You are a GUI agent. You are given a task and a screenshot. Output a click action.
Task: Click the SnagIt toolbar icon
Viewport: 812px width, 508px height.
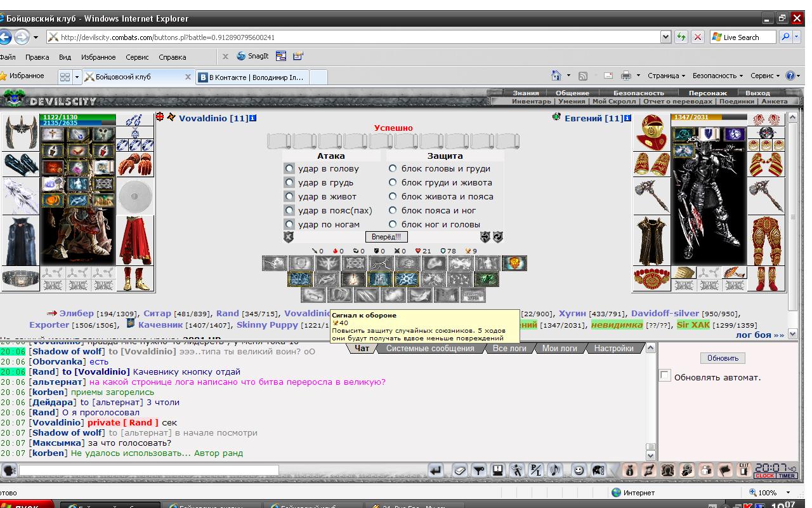(x=252, y=56)
